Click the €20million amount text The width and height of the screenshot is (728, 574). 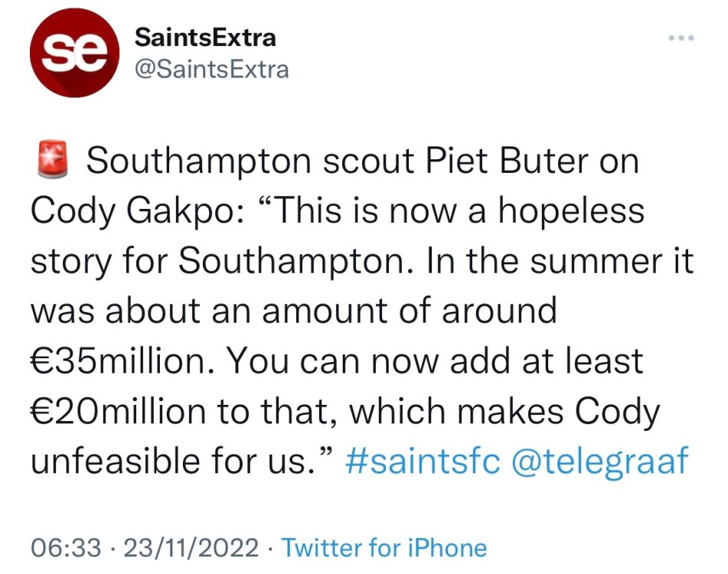click(x=122, y=413)
